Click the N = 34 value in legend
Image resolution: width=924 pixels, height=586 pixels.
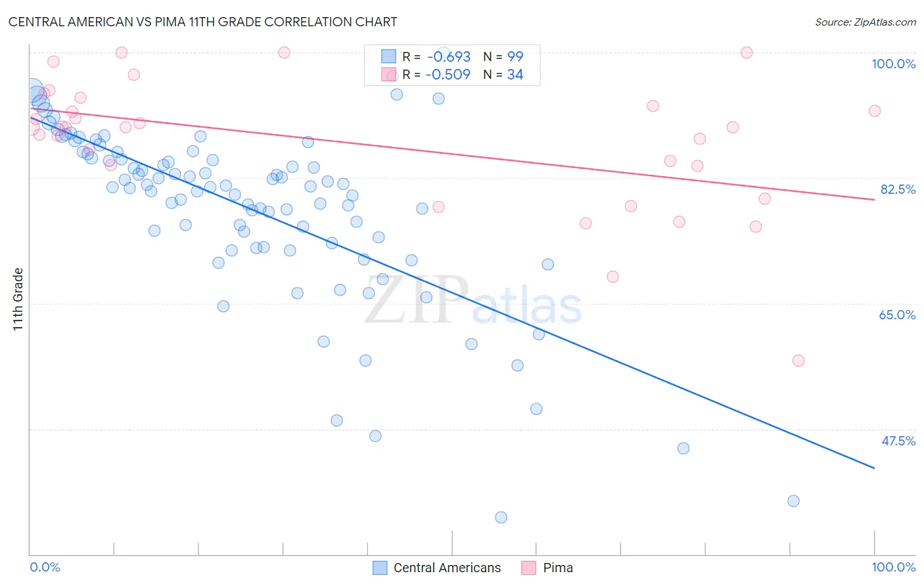(503, 74)
